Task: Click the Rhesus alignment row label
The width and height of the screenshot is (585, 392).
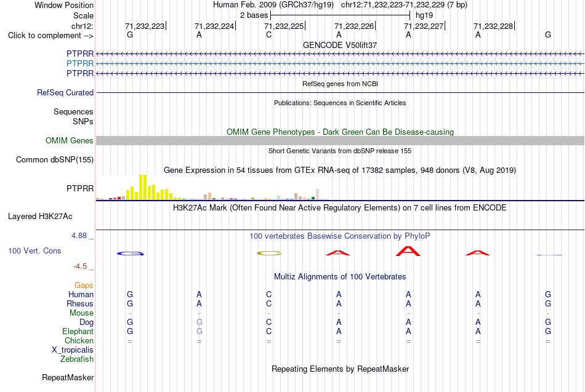Action: (80, 304)
